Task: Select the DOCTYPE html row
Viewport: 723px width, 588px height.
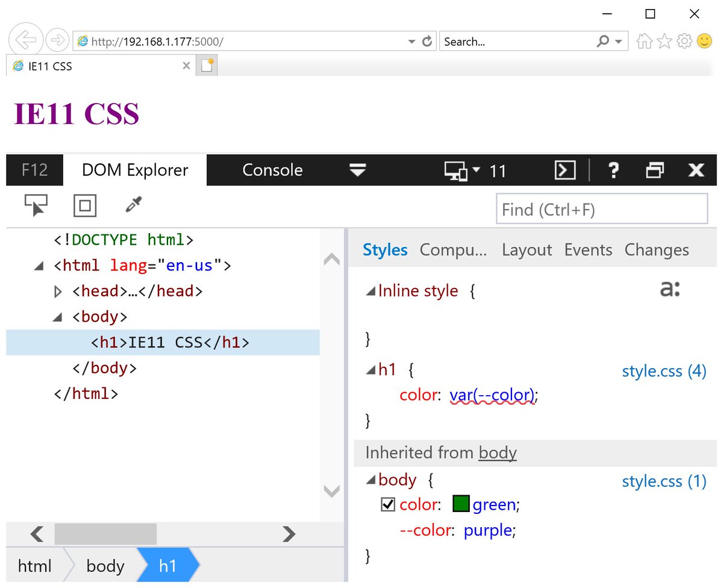Action: pyautogui.click(x=124, y=240)
